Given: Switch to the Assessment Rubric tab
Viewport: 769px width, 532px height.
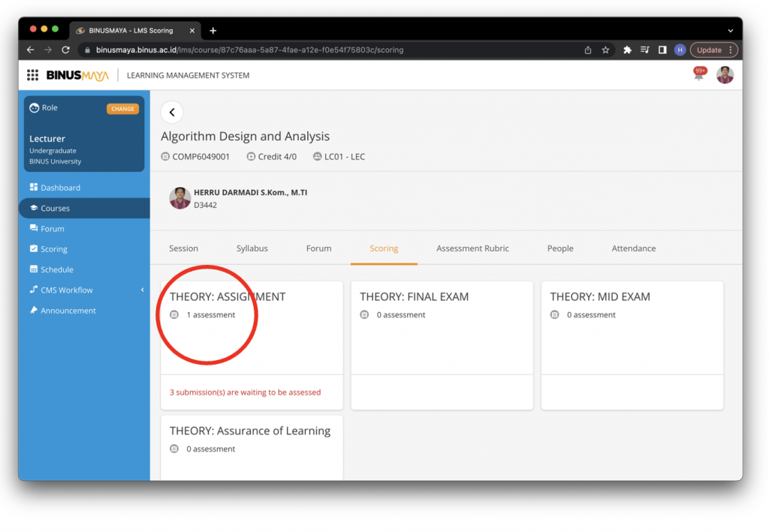Looking at the screenshot, I should click(473, 248).
